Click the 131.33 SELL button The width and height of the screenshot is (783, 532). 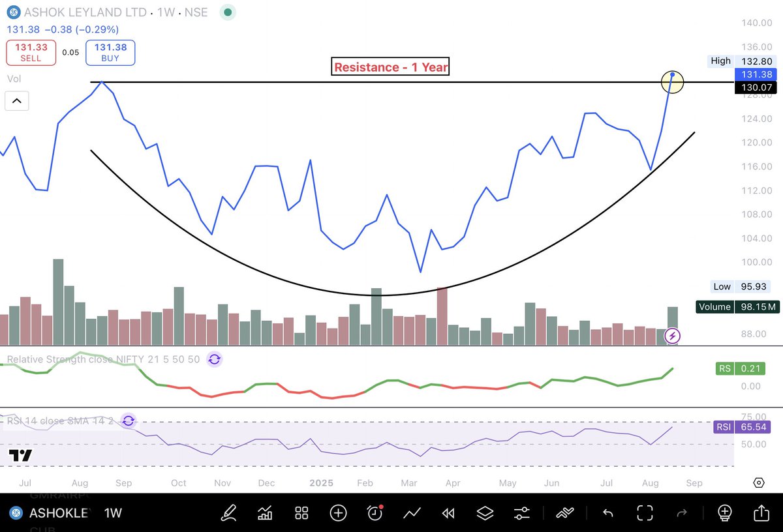[x=31, y=53]
